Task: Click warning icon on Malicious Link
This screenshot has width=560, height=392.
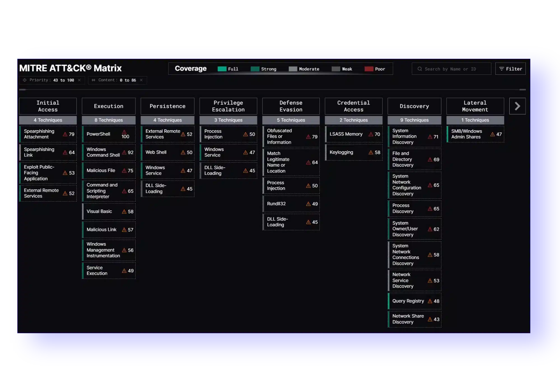Action: pos(124,230)
